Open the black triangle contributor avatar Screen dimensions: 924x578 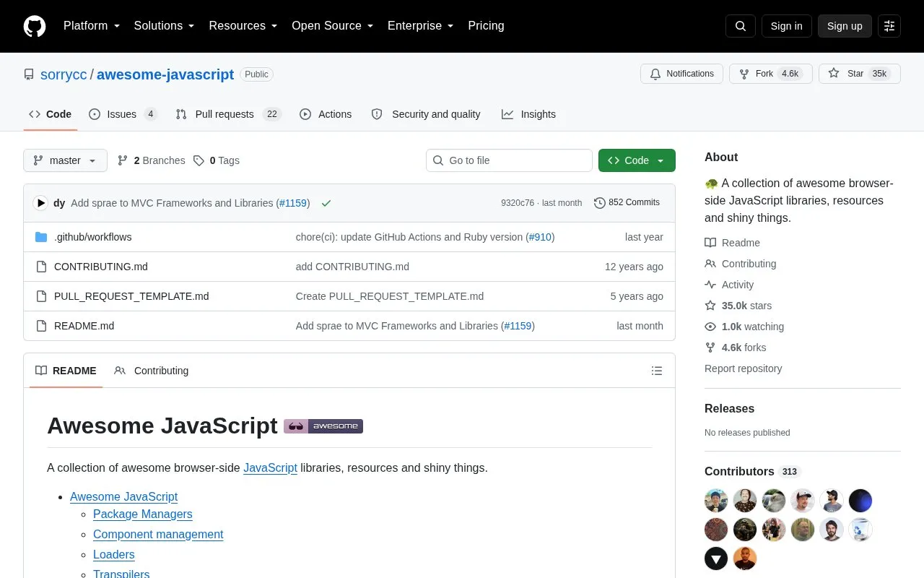point(716,558)
